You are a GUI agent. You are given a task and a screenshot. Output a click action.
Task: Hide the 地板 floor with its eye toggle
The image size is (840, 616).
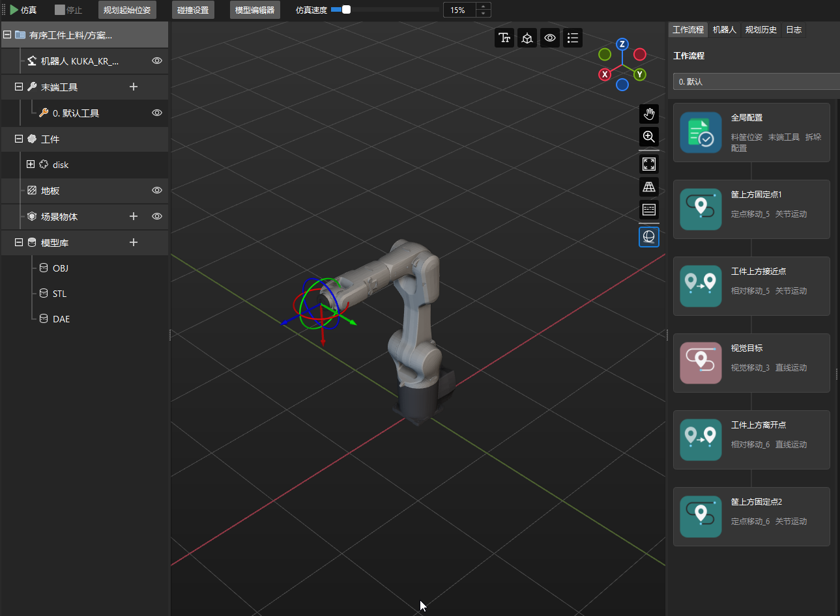[156, 190]
